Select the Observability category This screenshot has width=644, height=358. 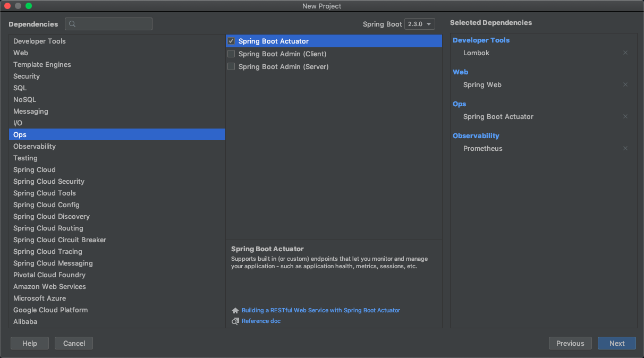click(x=117, y=146)
